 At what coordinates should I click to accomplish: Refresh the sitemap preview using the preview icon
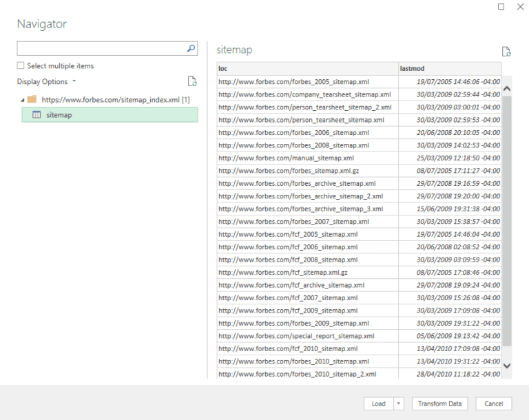click(x=506, y=52)
